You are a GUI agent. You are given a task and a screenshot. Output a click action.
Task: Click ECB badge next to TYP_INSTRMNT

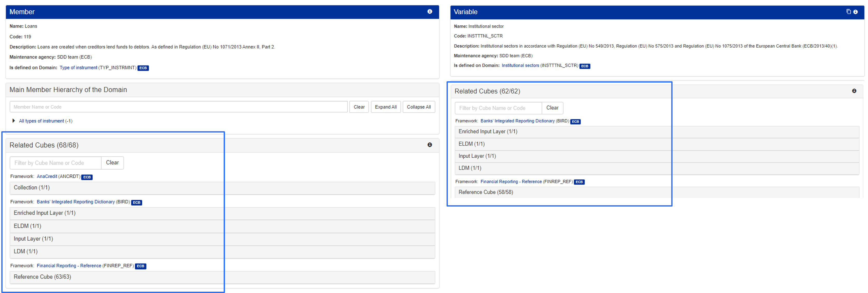point(143,68)
